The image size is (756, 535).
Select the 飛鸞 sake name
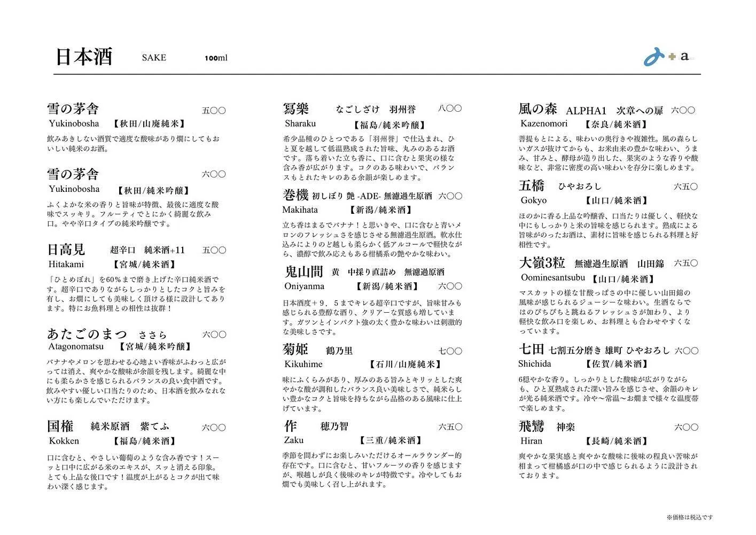[x=532, y=426]
